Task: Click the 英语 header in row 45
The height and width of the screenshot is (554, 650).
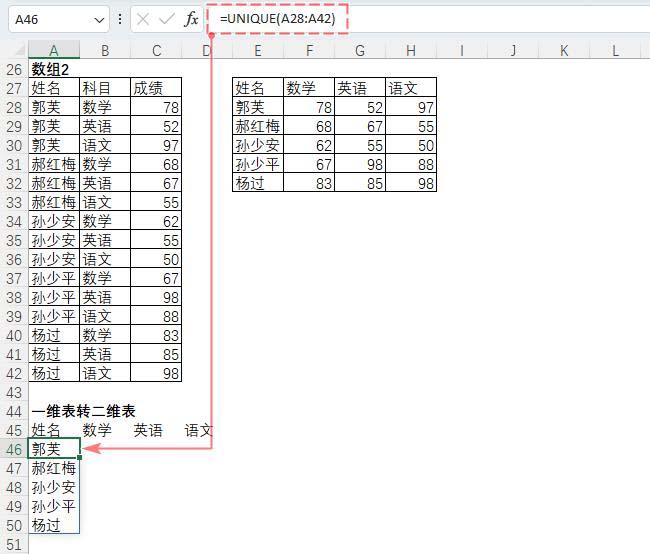Action: point(148,431)
